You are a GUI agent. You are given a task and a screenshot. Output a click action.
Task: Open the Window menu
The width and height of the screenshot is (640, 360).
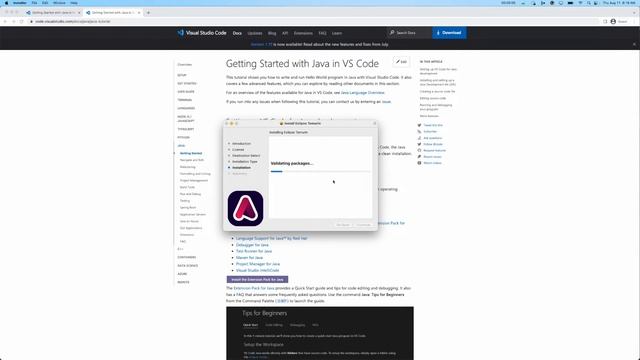(59, 3)
